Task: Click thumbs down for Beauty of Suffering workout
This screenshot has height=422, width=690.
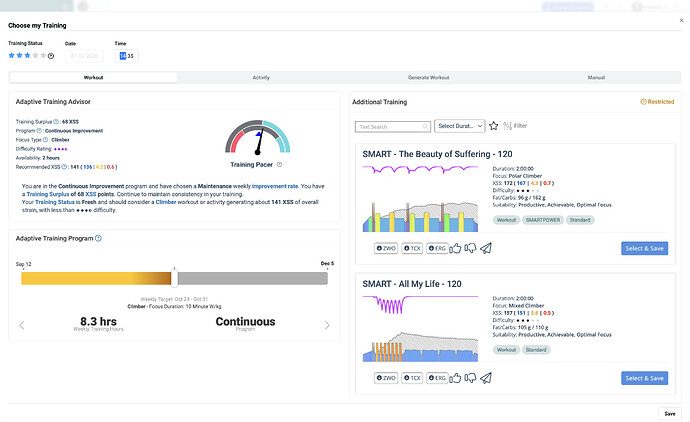Action: (470, 248)
